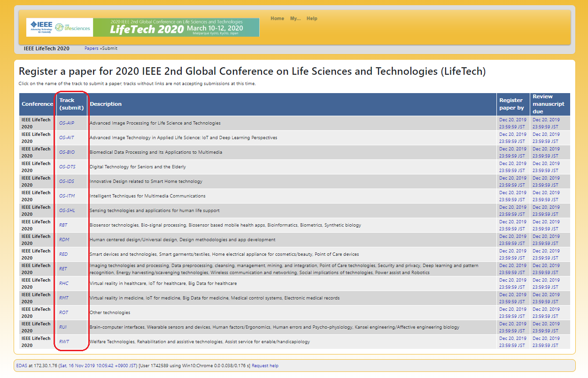Image resolution: width=588 pixels, height=378 pixels.
Task: Click the description 'Advanced Image Processing for Life Science and Technologies'
Action: (x=155, y=123)
